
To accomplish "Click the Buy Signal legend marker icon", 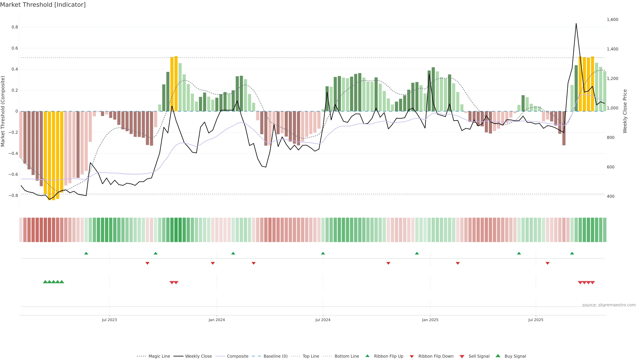I will tap(498, 356).
